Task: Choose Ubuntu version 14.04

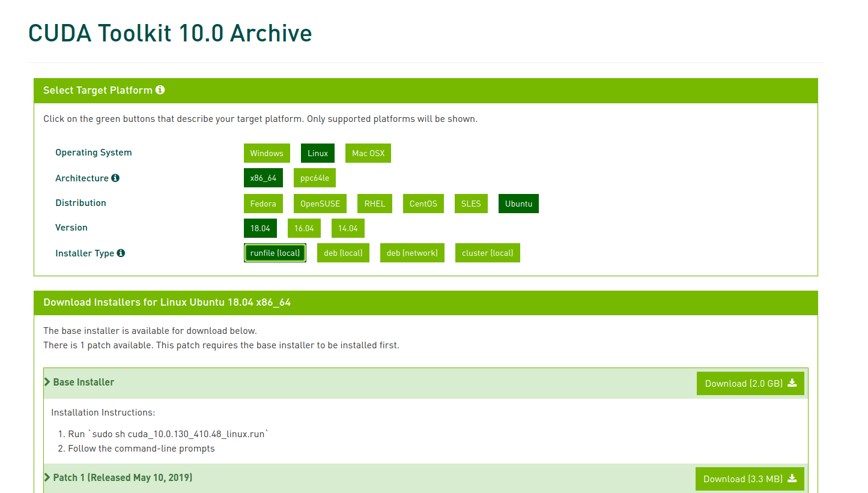Action: (348, 228)
